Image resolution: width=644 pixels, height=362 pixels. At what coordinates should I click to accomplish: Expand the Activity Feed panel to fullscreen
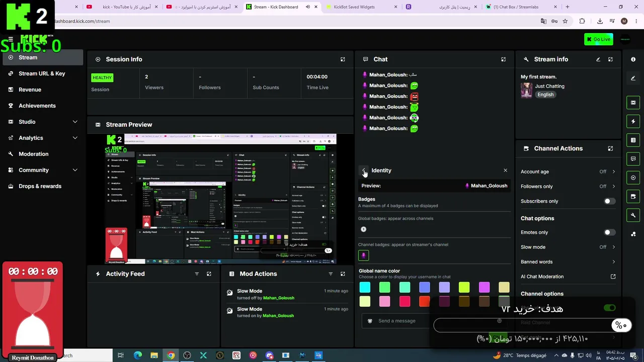point(209,274)
